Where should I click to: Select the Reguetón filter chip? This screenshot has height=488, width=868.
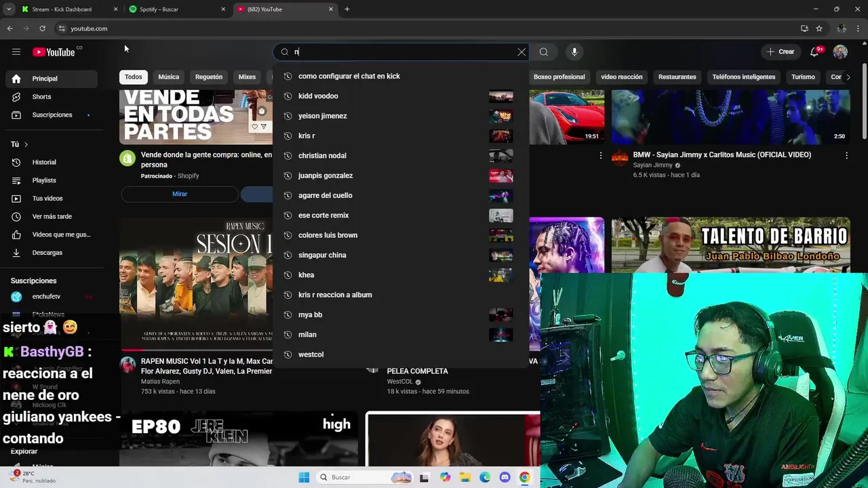209,77
